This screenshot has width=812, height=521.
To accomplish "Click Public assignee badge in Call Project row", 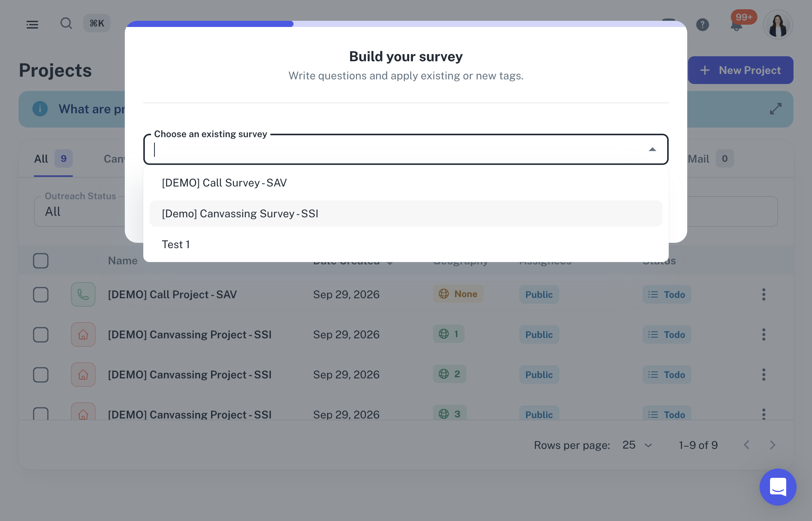I will [539, 294].
